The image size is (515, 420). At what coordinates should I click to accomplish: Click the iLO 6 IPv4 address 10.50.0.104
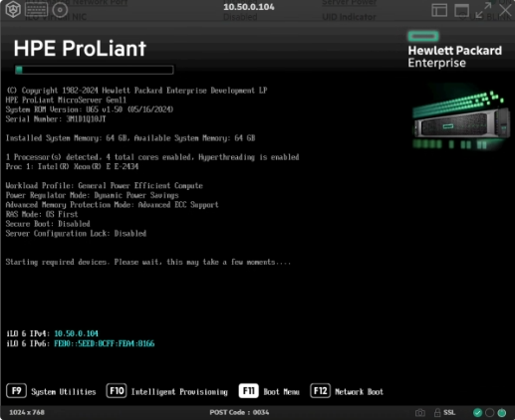point(76,333)
